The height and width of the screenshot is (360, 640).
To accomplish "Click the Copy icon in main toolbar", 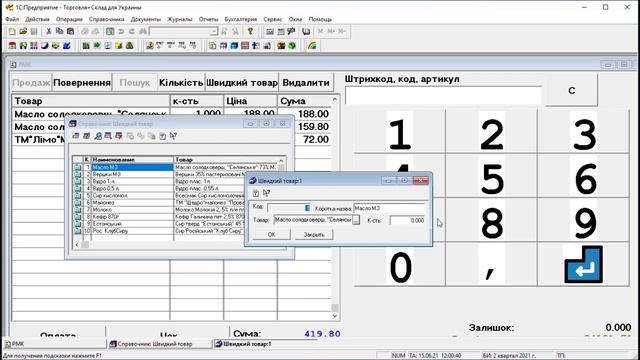I will point(60,31).
